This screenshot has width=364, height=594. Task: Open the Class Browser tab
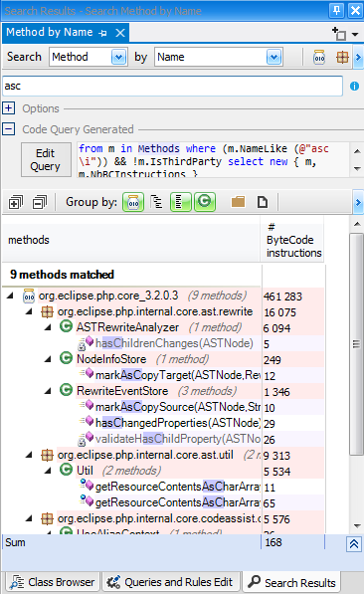coord(53,582)
